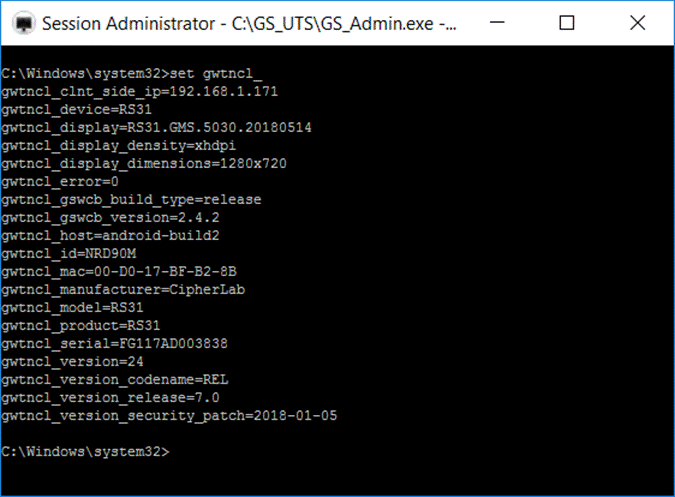Click the gwtncl_display_density=xhdpi line
This screenshot has height=497, width=675.
click(118, 146)
